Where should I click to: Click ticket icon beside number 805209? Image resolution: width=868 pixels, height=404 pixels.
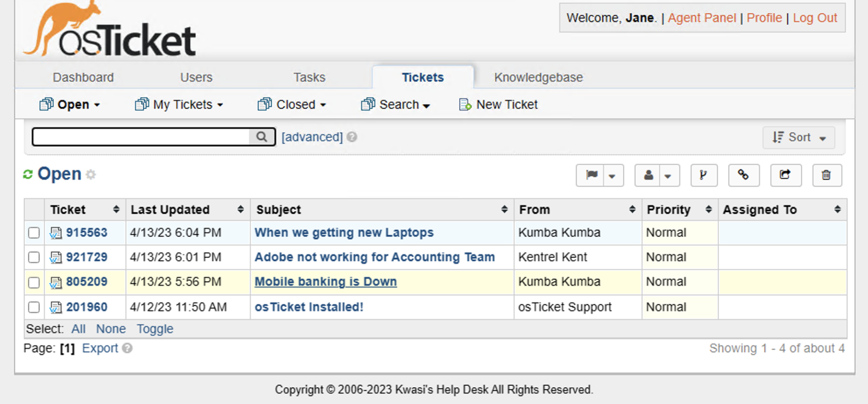point(55,282)
